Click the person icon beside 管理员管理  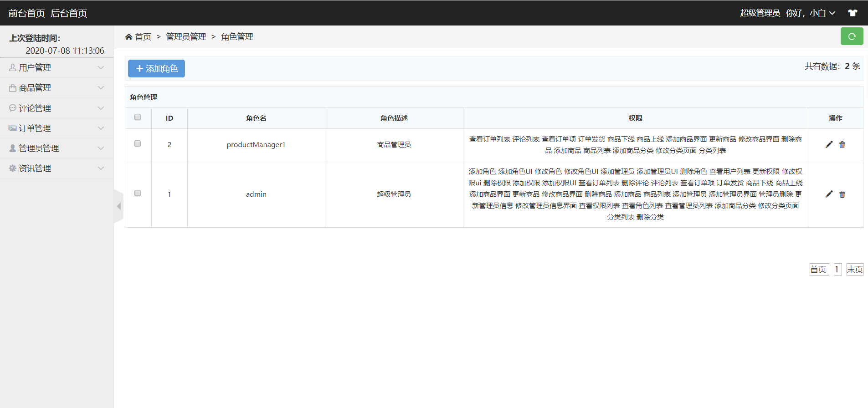pyautogui.click(x=13, y=148)
